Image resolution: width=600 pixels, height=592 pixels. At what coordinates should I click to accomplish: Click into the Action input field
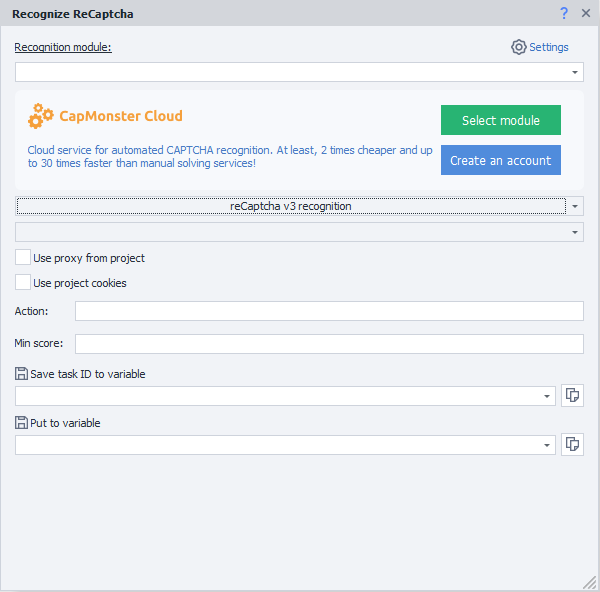329,312
